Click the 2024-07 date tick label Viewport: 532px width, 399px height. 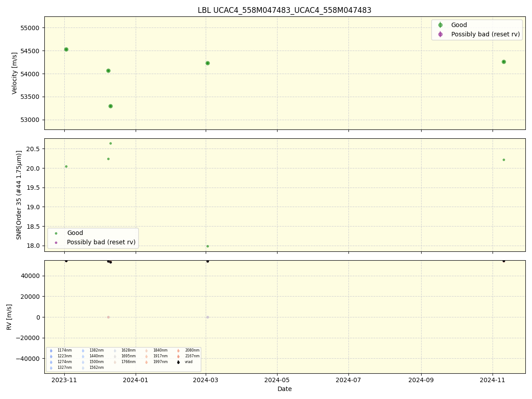[x=348, y=379]
